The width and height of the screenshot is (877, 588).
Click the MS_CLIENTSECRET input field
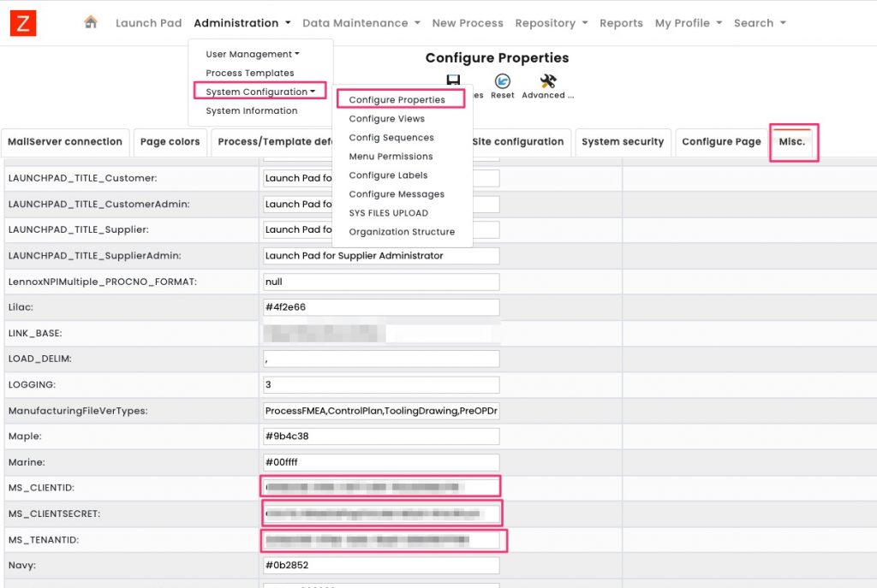(381, 514)
